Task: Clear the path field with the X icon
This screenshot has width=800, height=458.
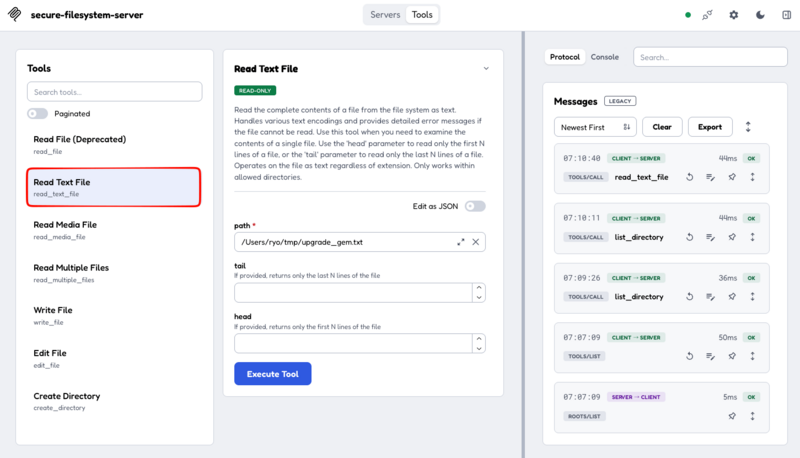Action: pyautogui.click(x=476, y=242)
